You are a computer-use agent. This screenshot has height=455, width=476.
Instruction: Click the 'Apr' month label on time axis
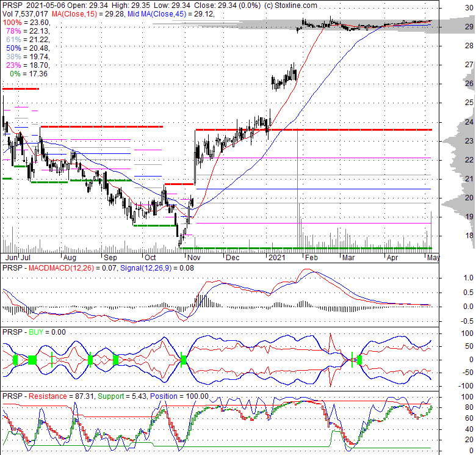click(392, 258)
